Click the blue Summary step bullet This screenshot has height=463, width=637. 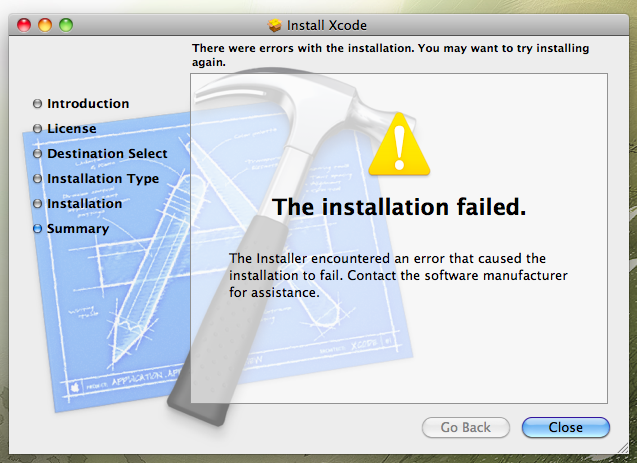(x=37, y=229)
